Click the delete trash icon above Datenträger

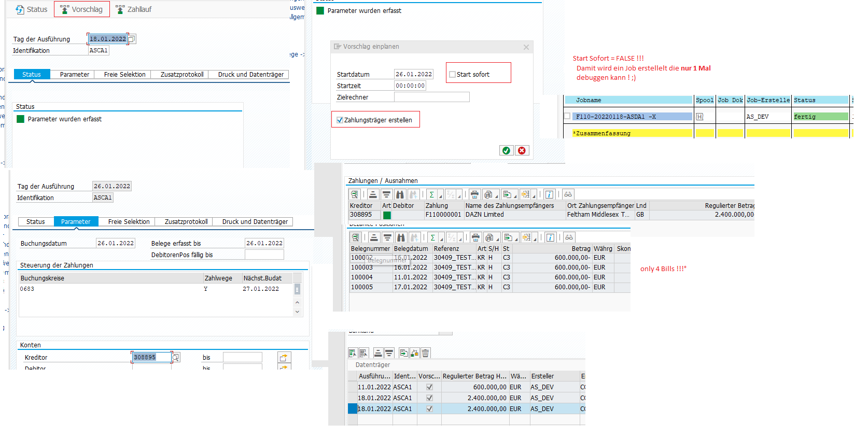pos(425,353)
